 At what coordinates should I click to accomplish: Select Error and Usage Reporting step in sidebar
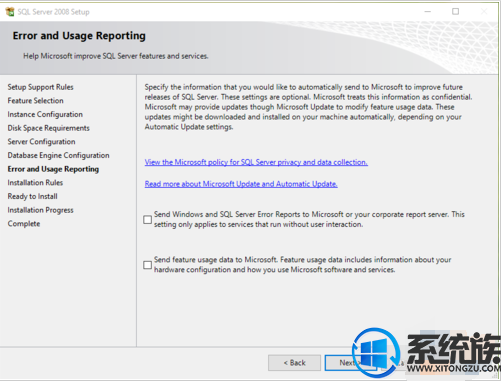coord(53,169)
